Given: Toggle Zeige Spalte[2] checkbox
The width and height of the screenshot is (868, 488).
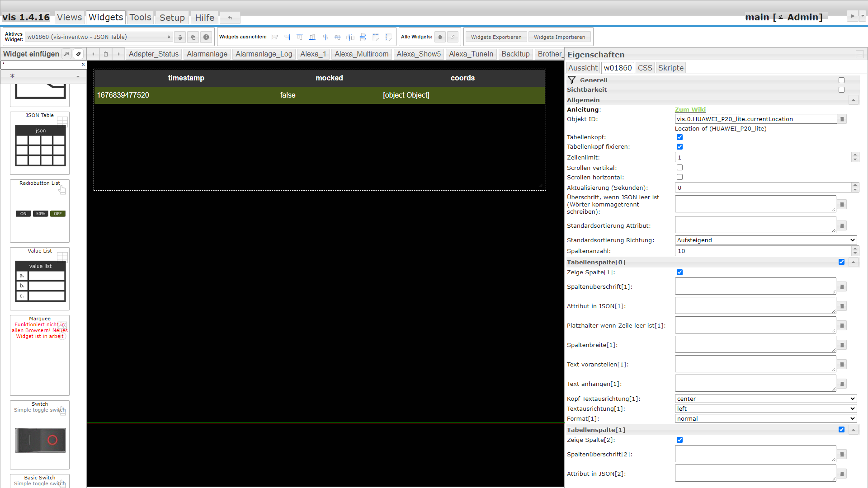Looking at the screenshot, I should [x=679, y=440].
